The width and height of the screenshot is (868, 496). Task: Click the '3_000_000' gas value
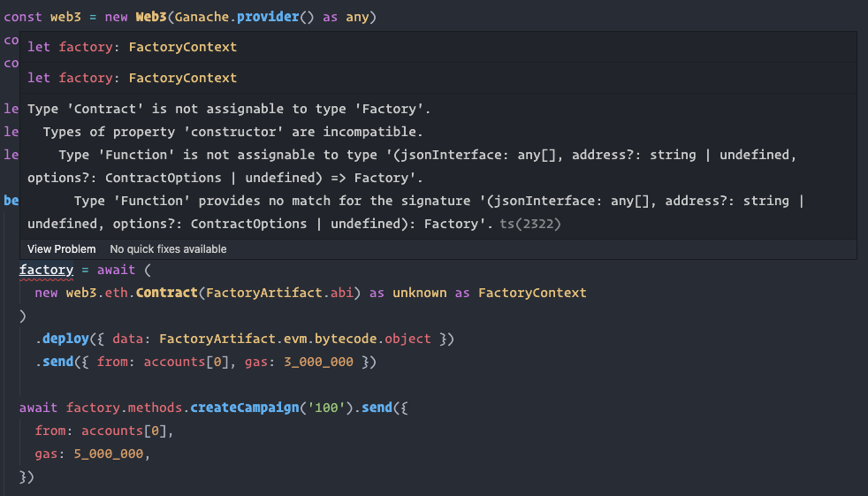click(318, 362)
